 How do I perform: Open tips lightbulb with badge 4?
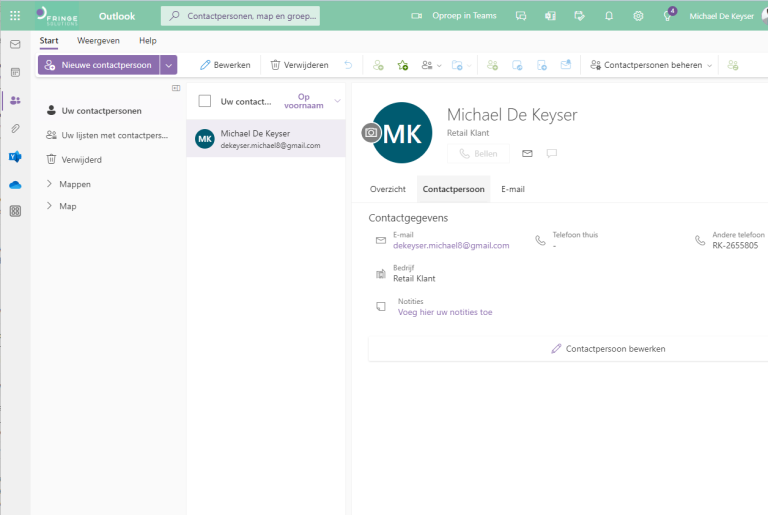click(668, 16)
